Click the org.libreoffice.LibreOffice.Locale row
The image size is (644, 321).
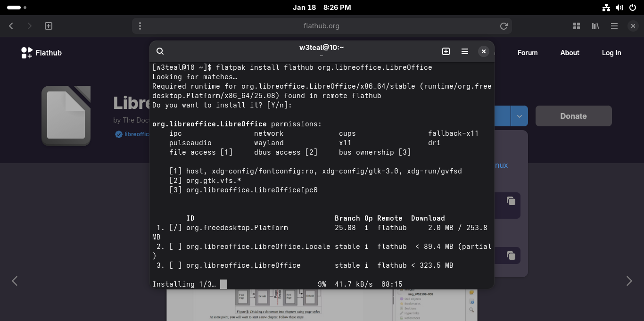pyautogui.click(x=322, y=251)
